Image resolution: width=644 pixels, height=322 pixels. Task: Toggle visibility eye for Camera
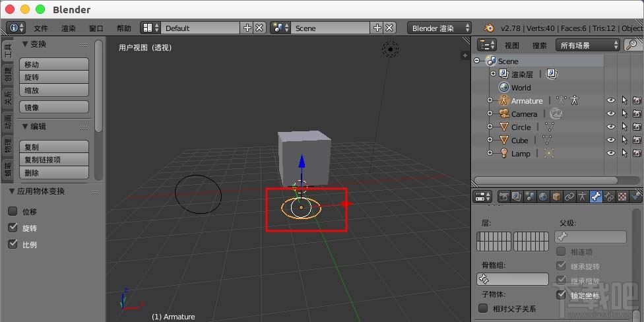(611, 113)
